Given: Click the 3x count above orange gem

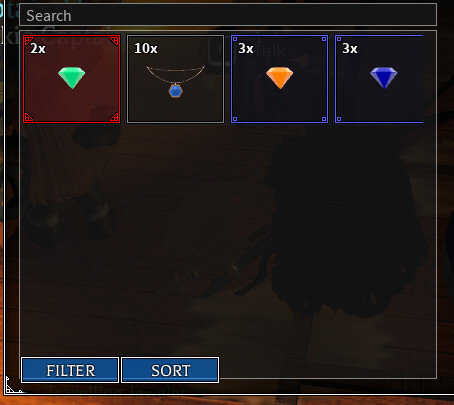Looking at the screenshot, I should 246,49.
